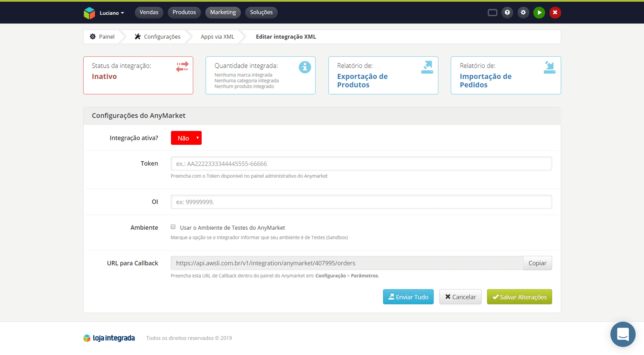Click the green play button icon
Screen dimensions: 644x355
pyautogui.click(x=539, y=12)
